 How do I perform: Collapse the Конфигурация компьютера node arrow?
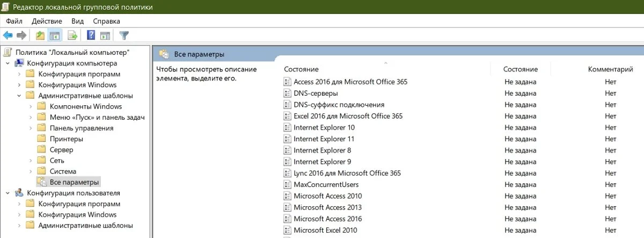pyautogui.click(x=8, y=63)
